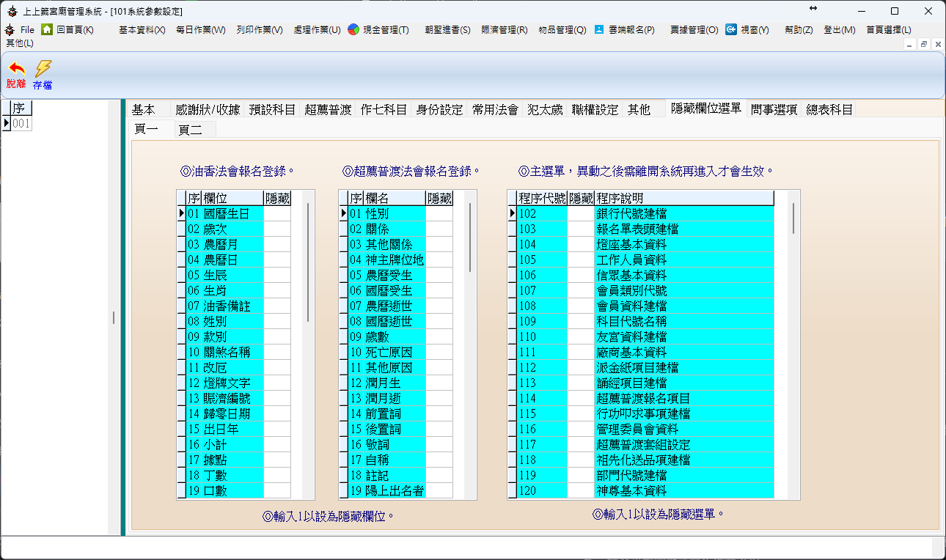This screenshot has width=946, height=560.
Task: Open 現金管理 pie chart menu icon
Action: coord(353,29)
